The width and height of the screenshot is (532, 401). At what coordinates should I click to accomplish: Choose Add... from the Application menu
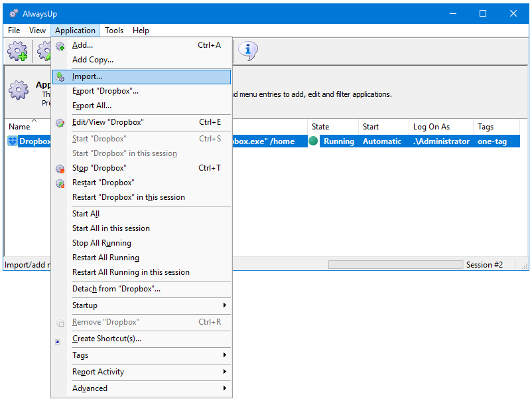pos(141,45)
